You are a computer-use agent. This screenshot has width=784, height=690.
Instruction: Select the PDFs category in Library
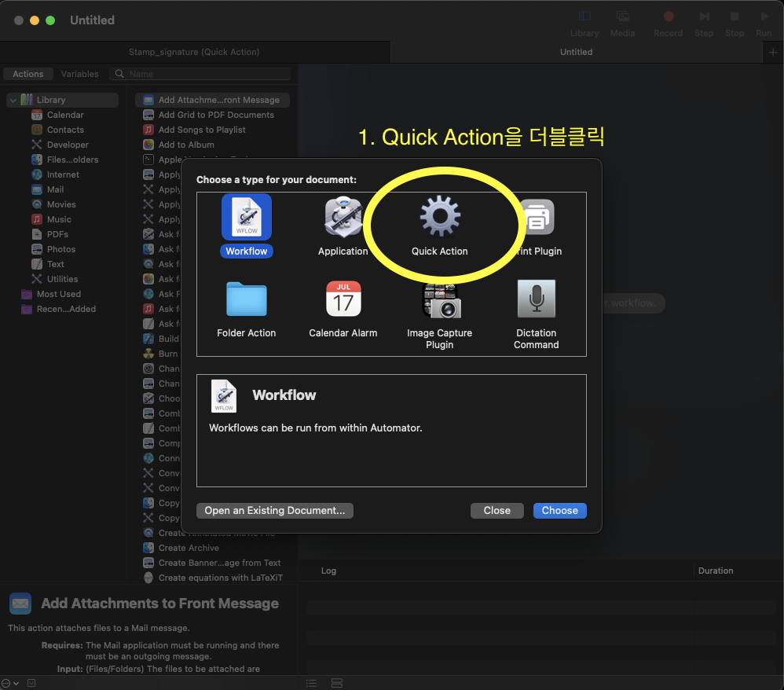pos(57,234)
